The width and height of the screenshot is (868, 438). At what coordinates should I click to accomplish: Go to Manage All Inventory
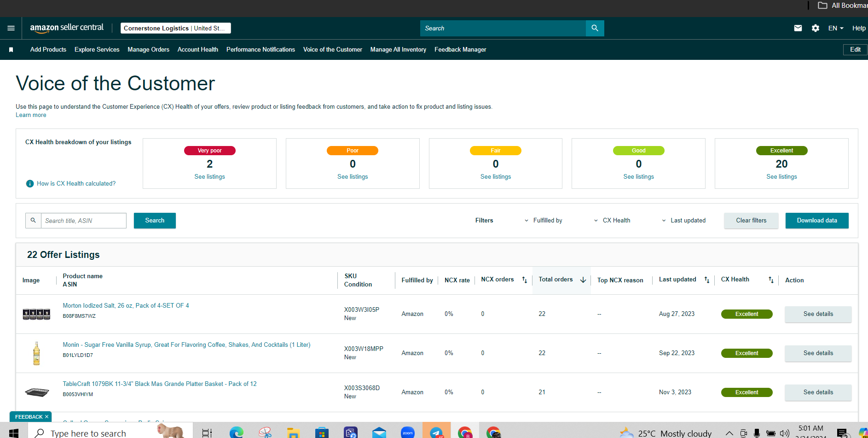(398, 50)
